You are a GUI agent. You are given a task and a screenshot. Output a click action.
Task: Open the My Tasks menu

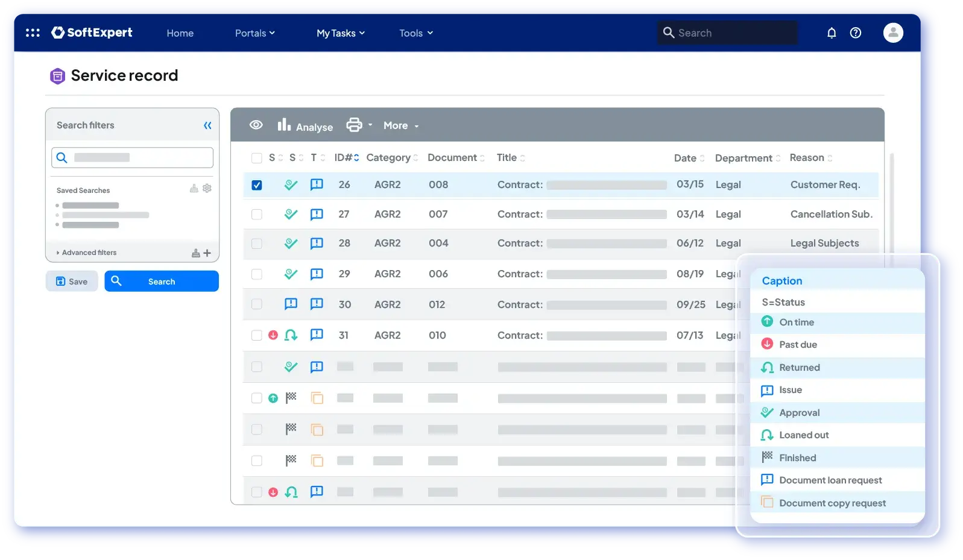[x=341, y=33]
